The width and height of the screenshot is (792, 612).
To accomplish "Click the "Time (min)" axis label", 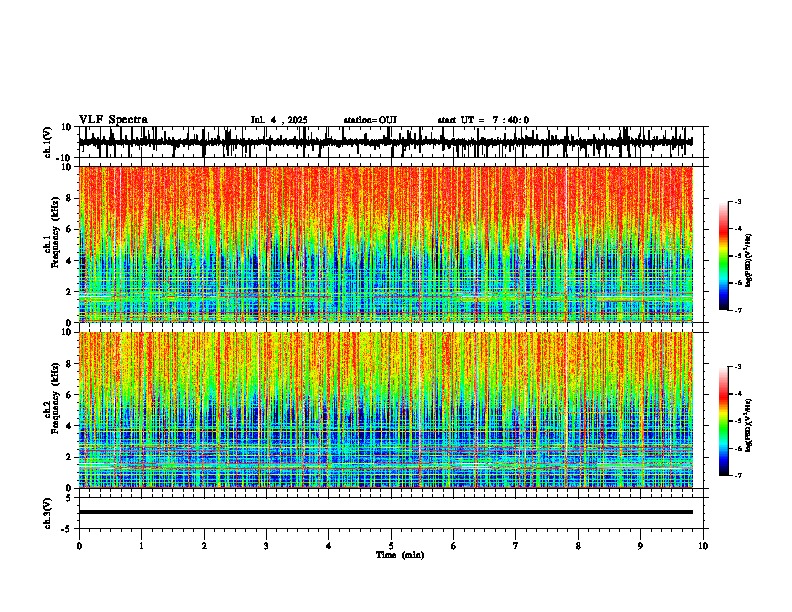I will click(400, 555).
